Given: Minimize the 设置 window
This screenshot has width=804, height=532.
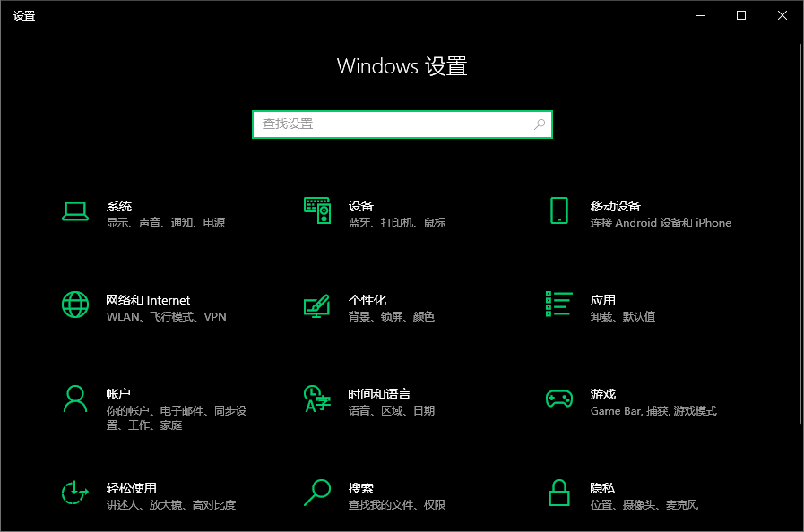Looking at the screenshot, I should click(x=700, y=15).
